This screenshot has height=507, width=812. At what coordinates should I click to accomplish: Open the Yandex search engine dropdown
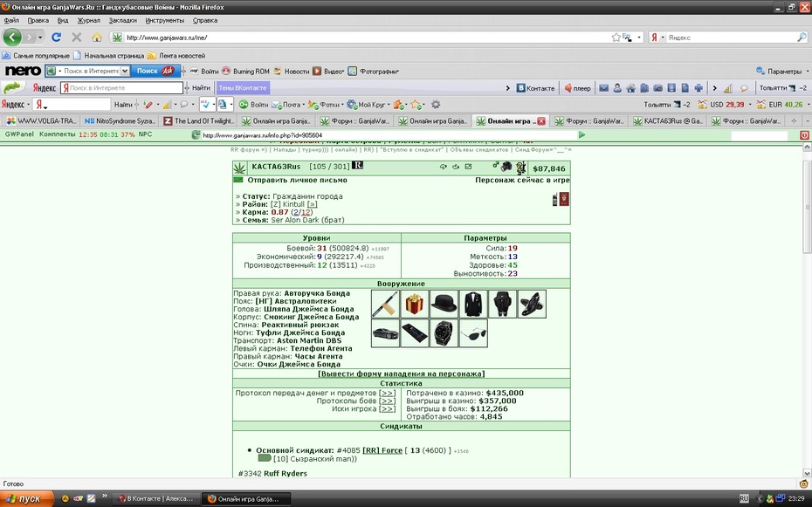pyautogui.click(x=663, y=38)
